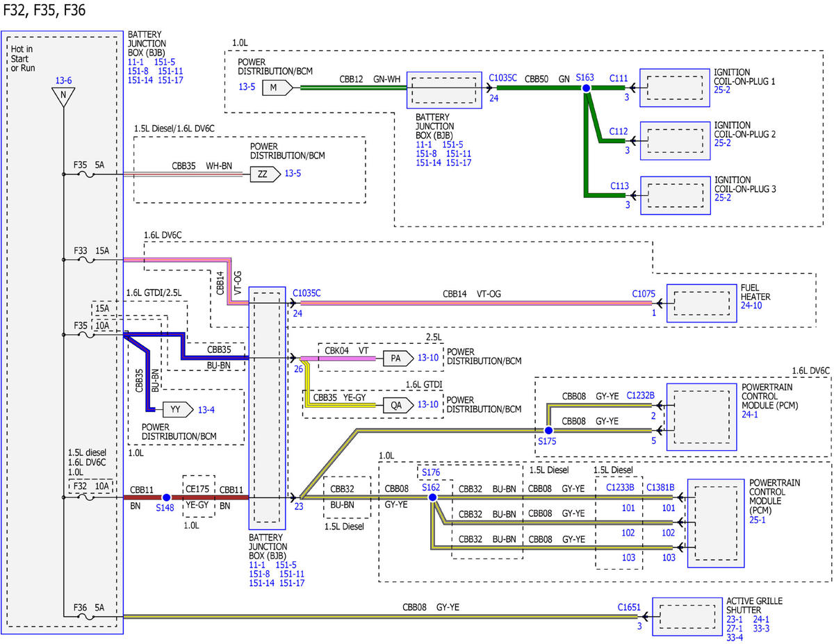This screenshot has width=834, height=644.
Task: Click connector C1651 link
Action: 629,606
